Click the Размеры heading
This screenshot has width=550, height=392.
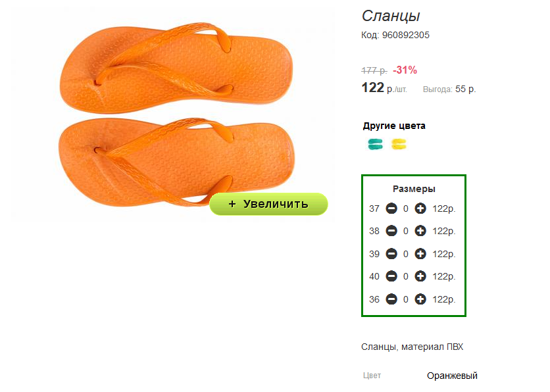[414, 189]
